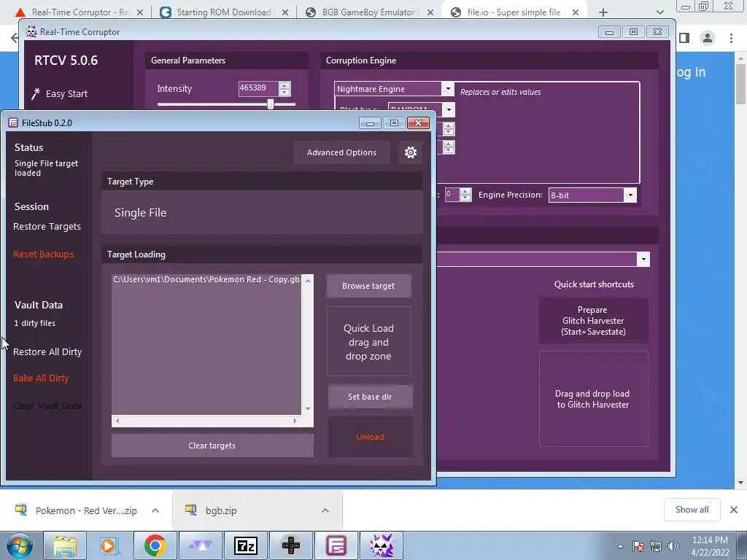The height and width of the screenshot is (560, 747).
Task: Select Pokemon Red - Copy.gb target path
Action: tap(206, 279)
